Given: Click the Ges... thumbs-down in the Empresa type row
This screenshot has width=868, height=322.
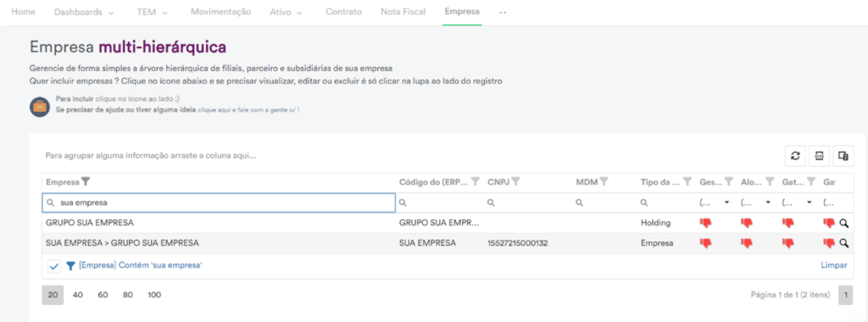Looking at the screenshot, I should (706, 243).
